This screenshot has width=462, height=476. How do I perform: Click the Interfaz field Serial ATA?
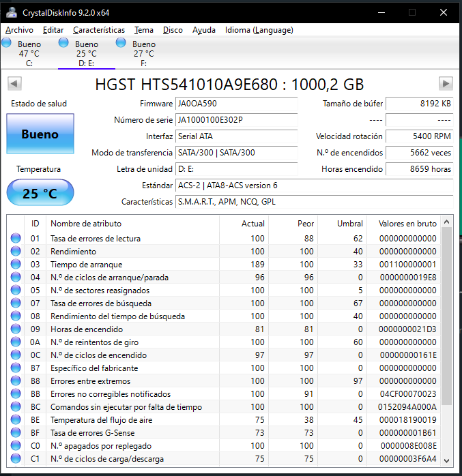236,136
